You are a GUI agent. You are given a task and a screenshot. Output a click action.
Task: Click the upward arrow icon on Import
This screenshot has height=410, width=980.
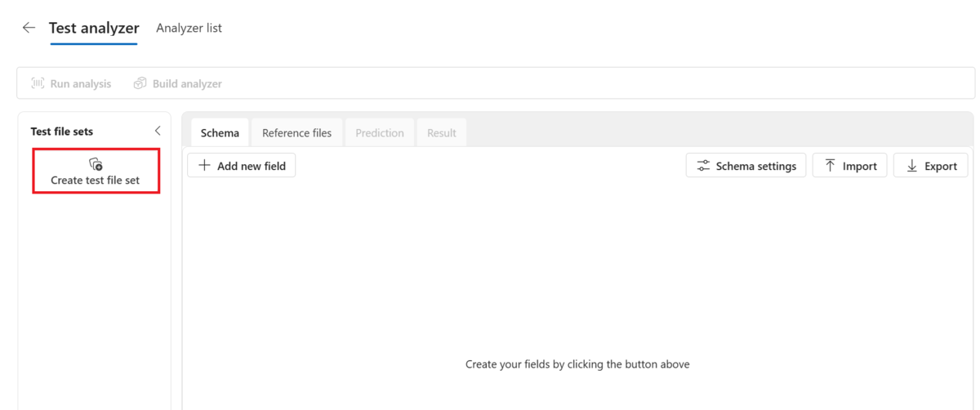(830, 166)
